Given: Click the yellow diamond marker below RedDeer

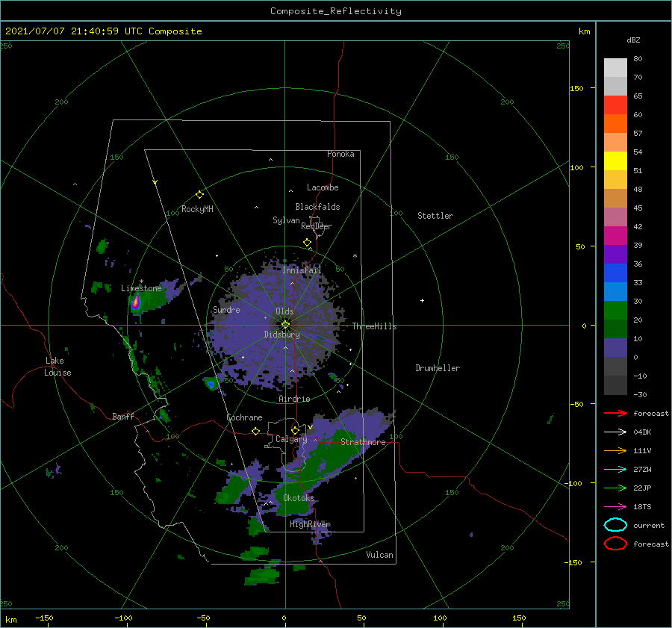Looking at the screenshot, I should tap(307, 243).
